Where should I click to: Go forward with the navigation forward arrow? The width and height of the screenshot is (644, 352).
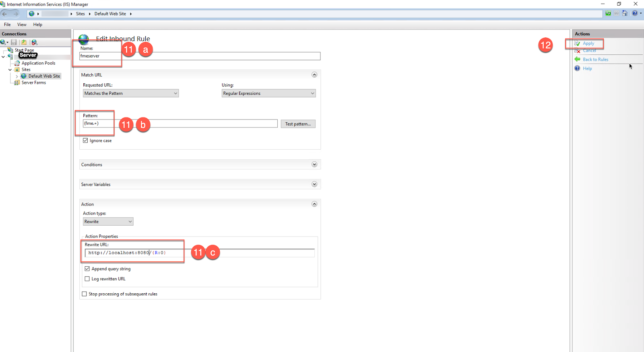[16, 14]
